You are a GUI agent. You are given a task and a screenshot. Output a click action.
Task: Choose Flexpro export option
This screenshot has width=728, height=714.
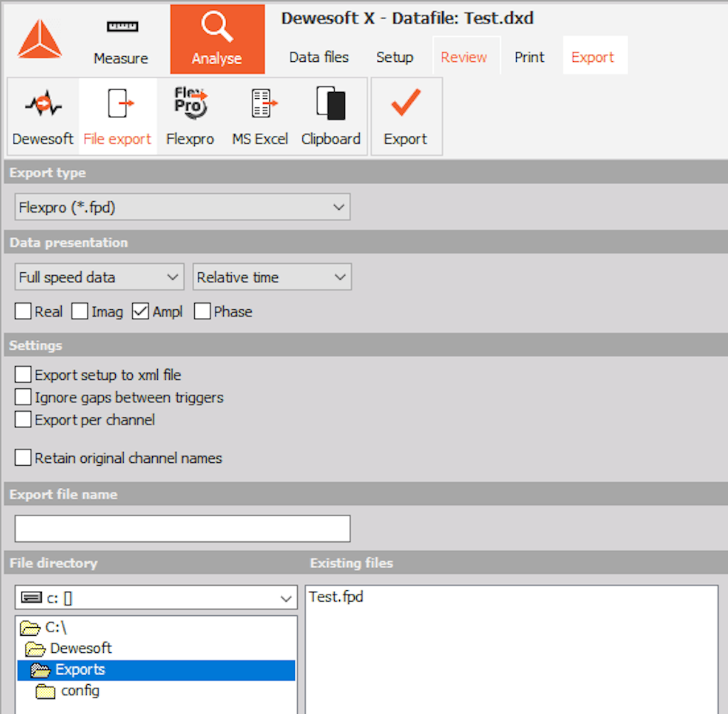click(x=191, y=116)
